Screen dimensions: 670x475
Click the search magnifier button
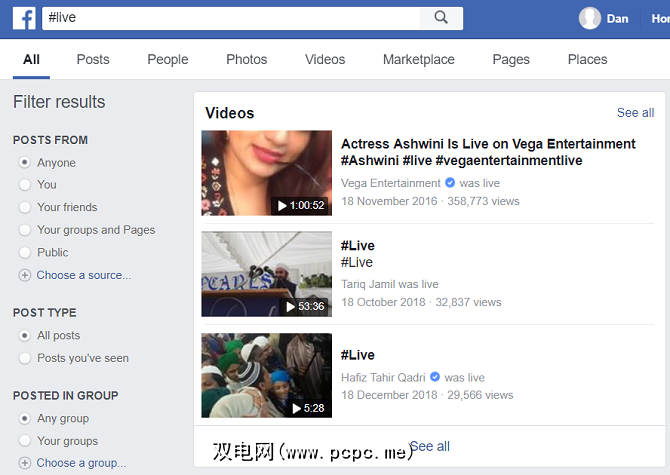[x=441, y=18]
